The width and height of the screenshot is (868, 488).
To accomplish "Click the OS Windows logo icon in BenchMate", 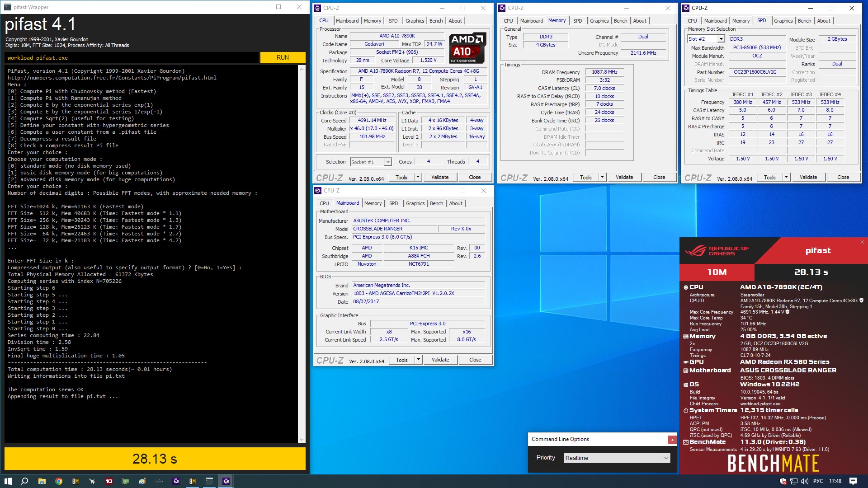I will tap(686, 385).
